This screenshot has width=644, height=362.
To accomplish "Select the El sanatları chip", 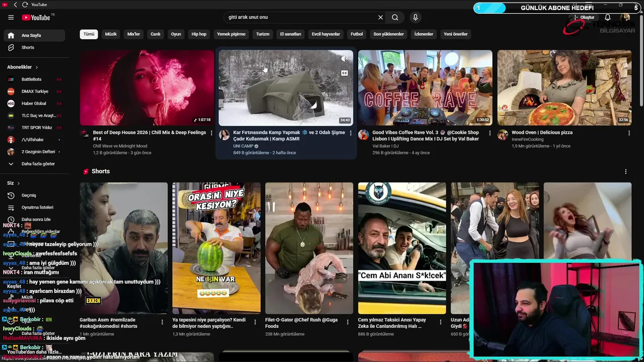I will [290, 34].
